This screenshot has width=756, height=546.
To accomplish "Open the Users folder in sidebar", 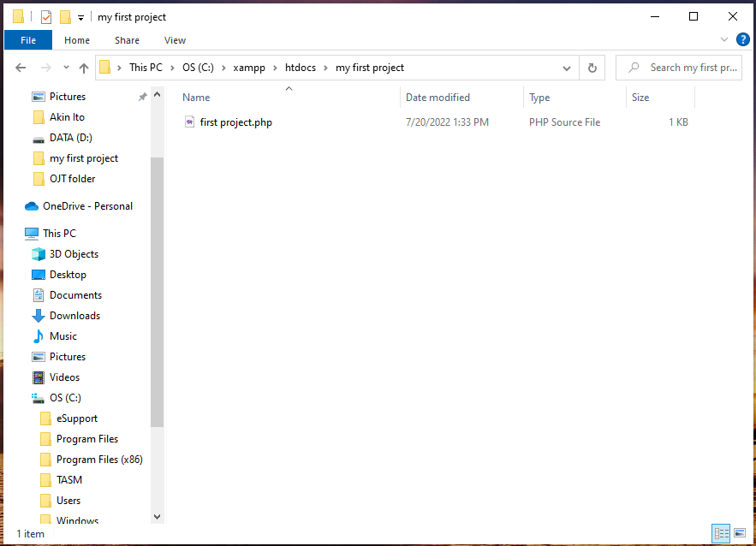I will point(68,501).
